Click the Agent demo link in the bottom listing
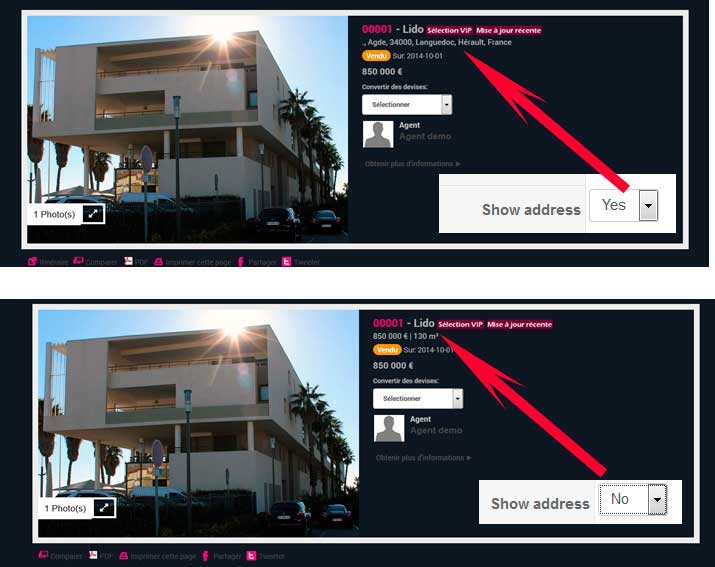The height and width of the screenshot is (567, 715). [x=436, y=430]
